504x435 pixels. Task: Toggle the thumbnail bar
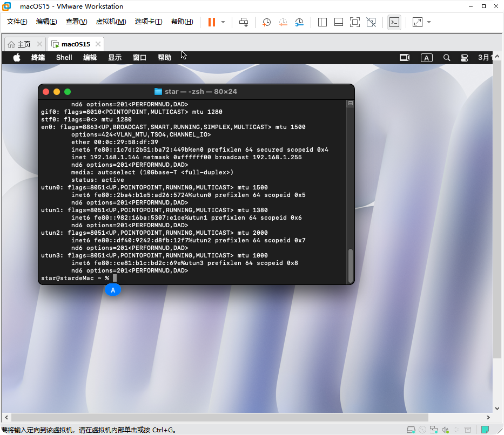point(339,22)
